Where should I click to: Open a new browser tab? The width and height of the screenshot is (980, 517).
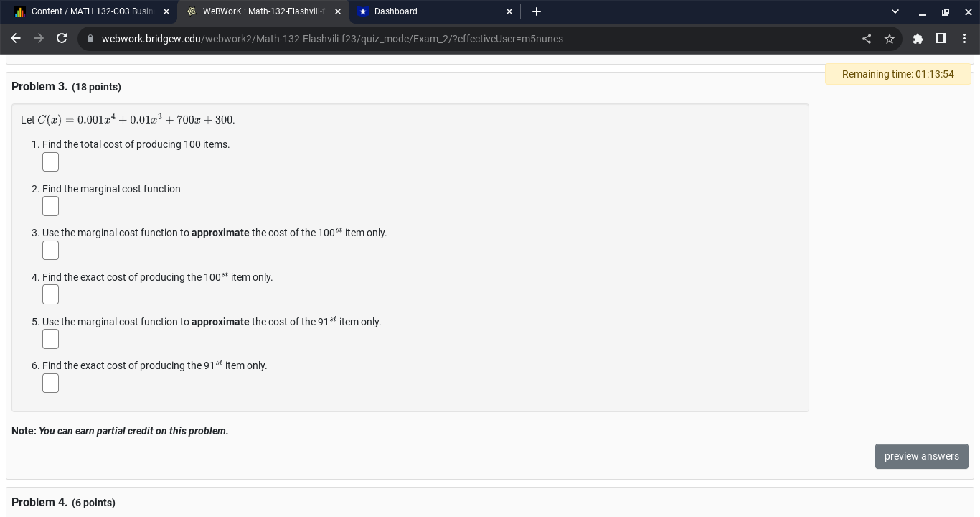537,11
